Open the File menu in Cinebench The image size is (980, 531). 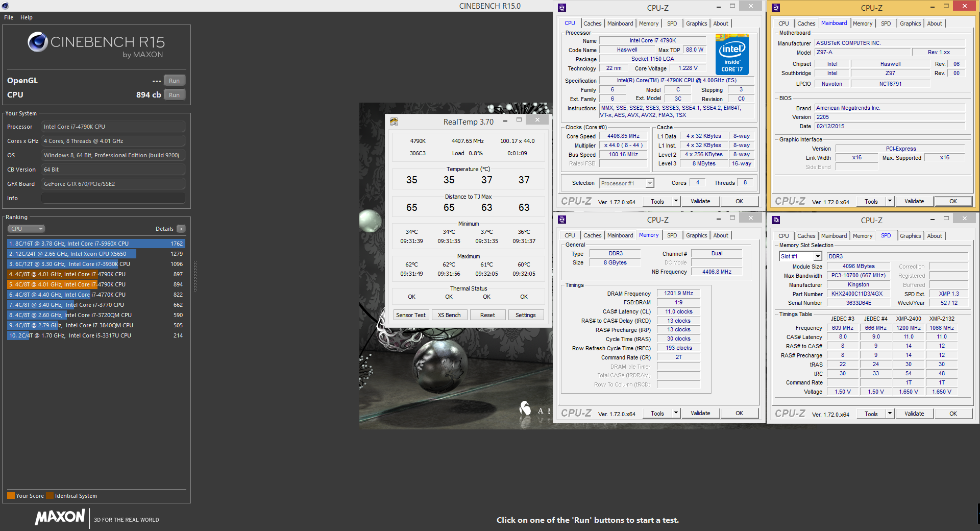click(x=9, y=17)
